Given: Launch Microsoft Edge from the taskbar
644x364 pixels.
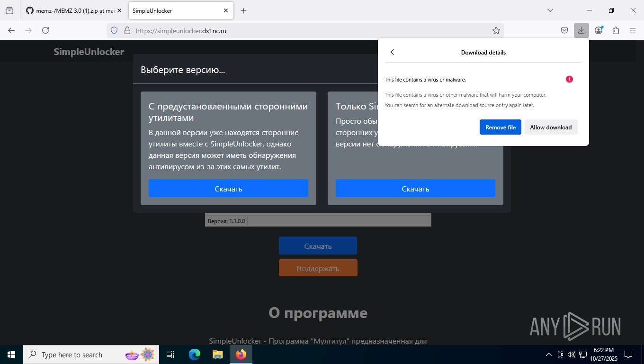Looking at the screenshot, I should tap(195, 355).
